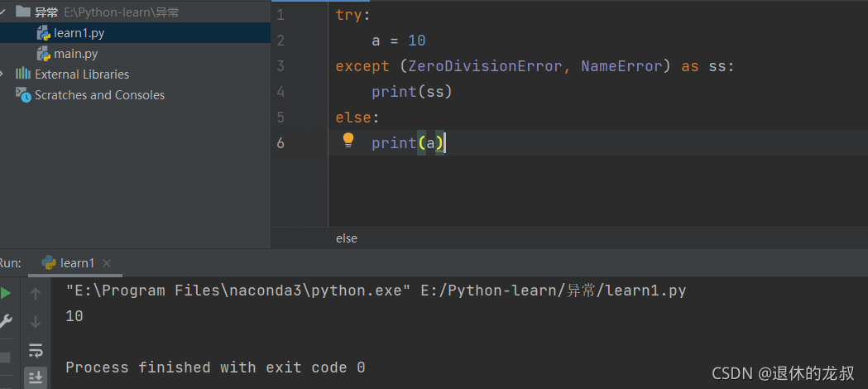Toggle soft-wrap in the Run console
This screenshot has height=389, width=868.
coord(36,349)
